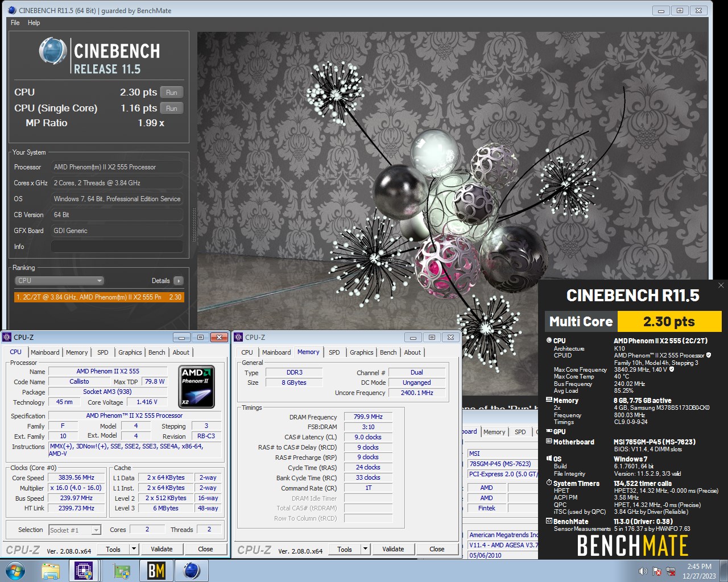Screen dimensions: 728x582
Task: Click the Info input field
Action: click(x=117, y=247)
